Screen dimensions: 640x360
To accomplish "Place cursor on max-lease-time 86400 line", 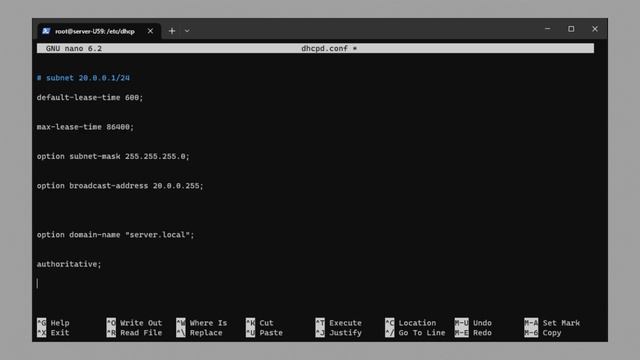I will [x=85, y=127].
